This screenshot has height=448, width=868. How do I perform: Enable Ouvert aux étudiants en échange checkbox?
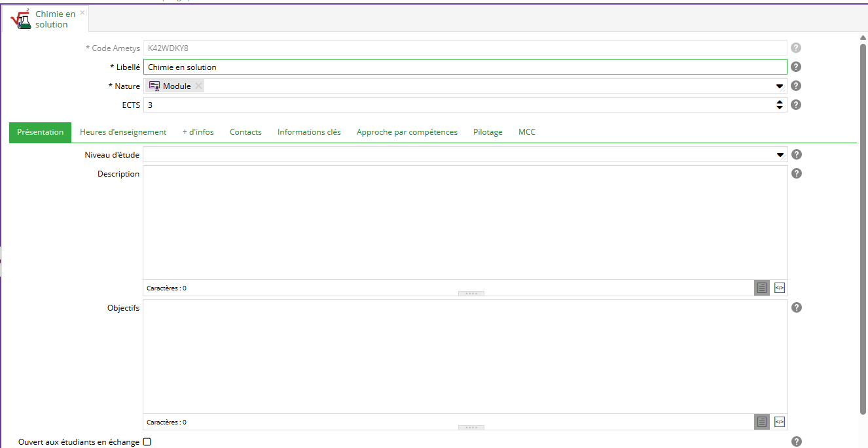(x=147, y=442)
